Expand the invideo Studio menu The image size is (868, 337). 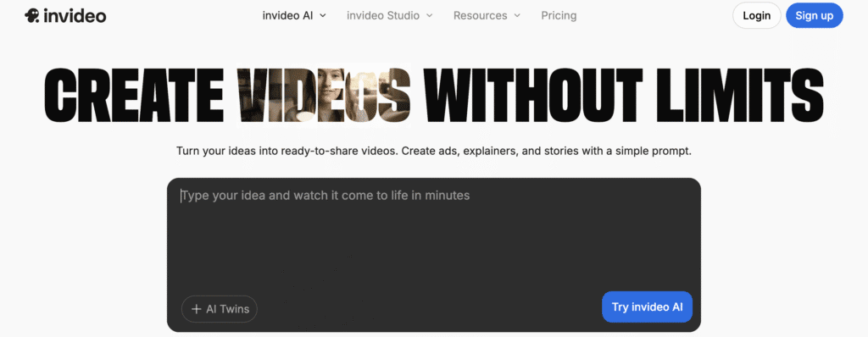(x=389, y=15)
